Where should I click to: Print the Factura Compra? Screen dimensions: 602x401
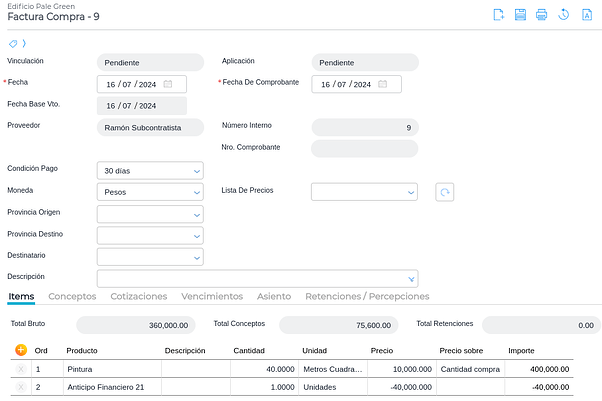click(x=541, y=15)
